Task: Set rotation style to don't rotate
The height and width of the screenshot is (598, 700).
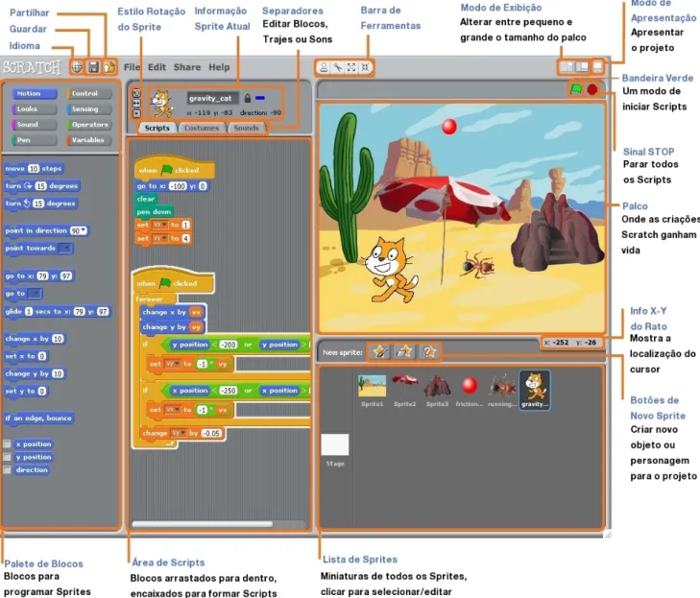Action: point(136,114)
